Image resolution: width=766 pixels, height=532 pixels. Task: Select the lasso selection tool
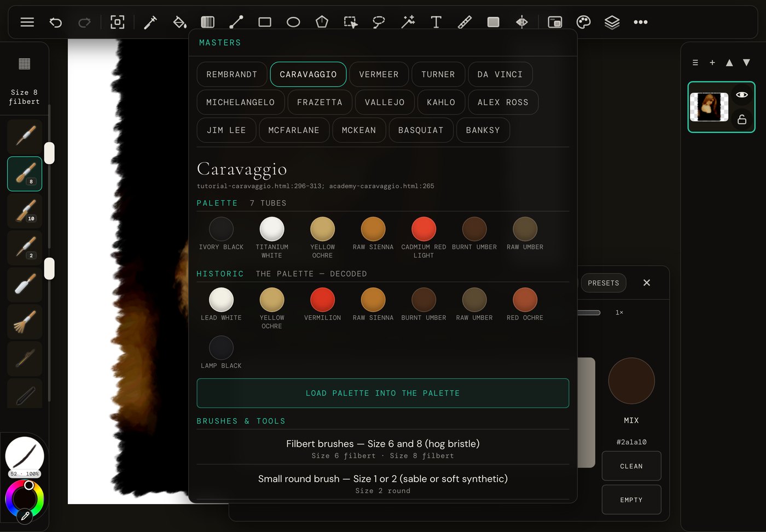(x=379, y=22)
